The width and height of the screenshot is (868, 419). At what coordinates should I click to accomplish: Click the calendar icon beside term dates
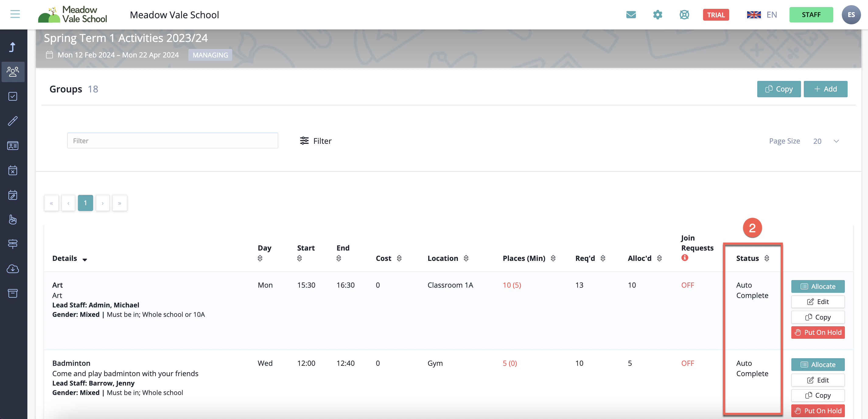coord(49,55)
